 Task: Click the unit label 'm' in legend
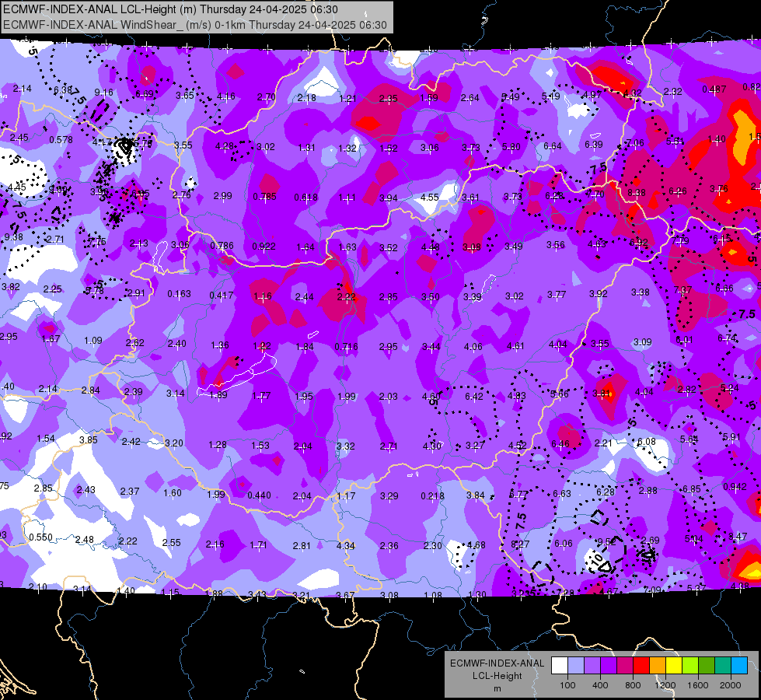[497, 689]
